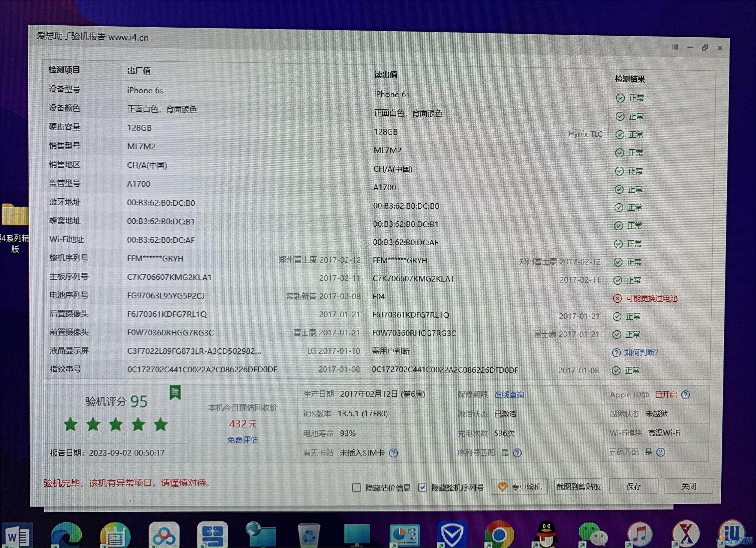Open Baidu Netdisk cloud icon in taskbar

click(x=164, y=535)
